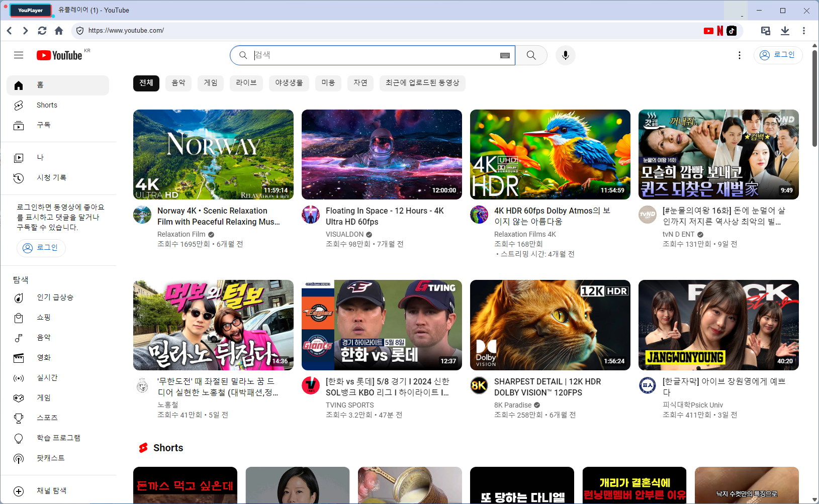This screenshot has height=504, width=819.
Task: Open the YouTube settings three-dot menu
Action: pos(739,55)
